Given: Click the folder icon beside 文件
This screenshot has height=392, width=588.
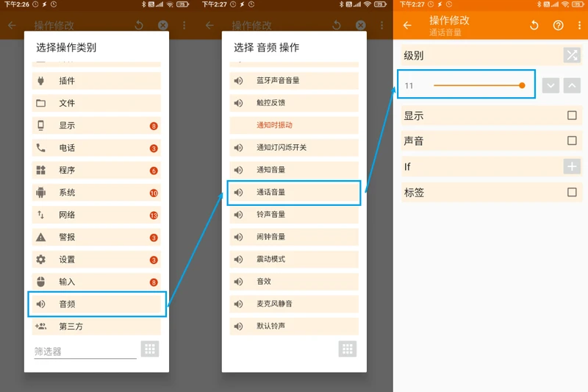Looking at the screenshot, I should (x=41, y=103).
